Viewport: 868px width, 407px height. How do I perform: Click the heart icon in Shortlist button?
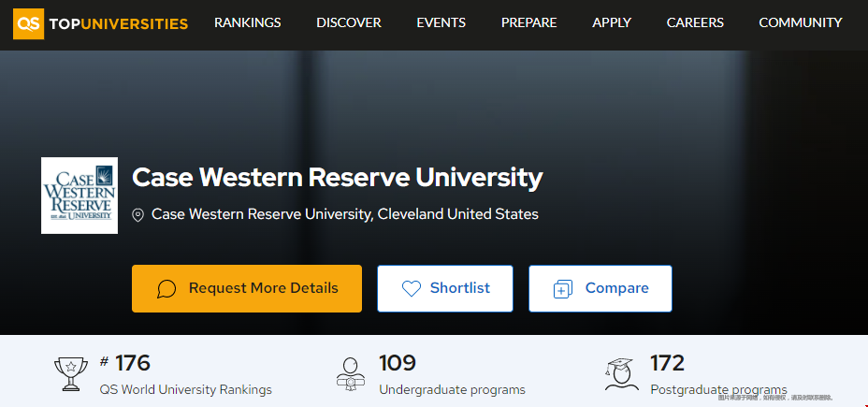click(x=412, y=288)
